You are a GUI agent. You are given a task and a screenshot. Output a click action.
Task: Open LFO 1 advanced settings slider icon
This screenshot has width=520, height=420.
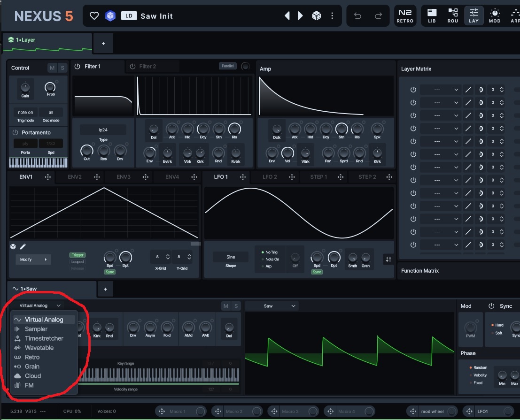[x=388, y=260]
